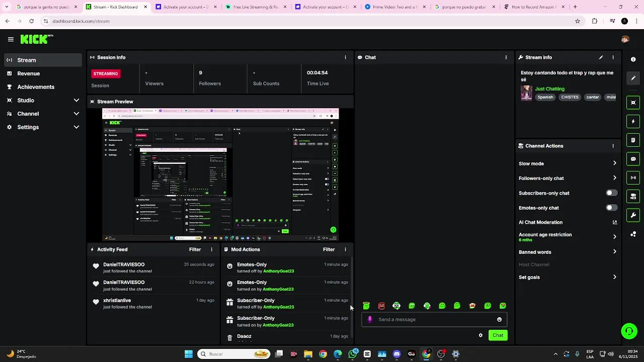Expand Followers-only chat options
644x362 pixels.
(x=614, y=178)
